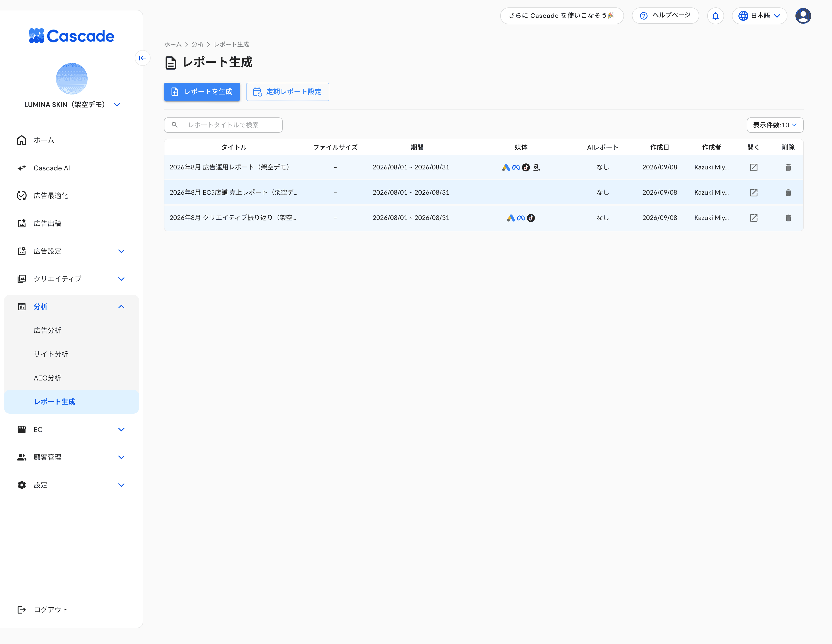Open the ヘルプページ button

(665, 16)
